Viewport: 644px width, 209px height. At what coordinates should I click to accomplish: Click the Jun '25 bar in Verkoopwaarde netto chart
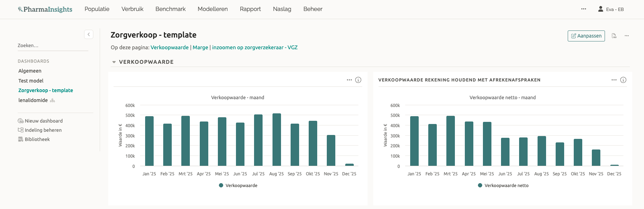[x=505, y=152]
